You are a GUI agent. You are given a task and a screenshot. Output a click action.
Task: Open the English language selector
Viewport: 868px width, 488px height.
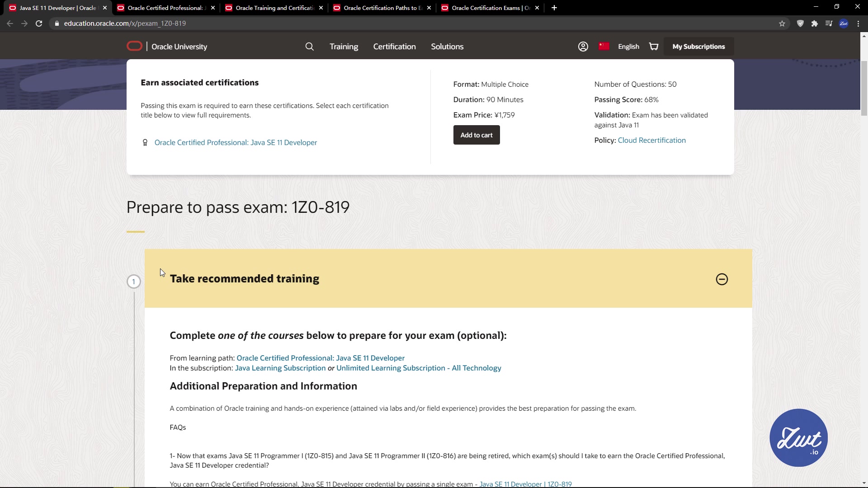pyautogui.click(x=628, y=47)
